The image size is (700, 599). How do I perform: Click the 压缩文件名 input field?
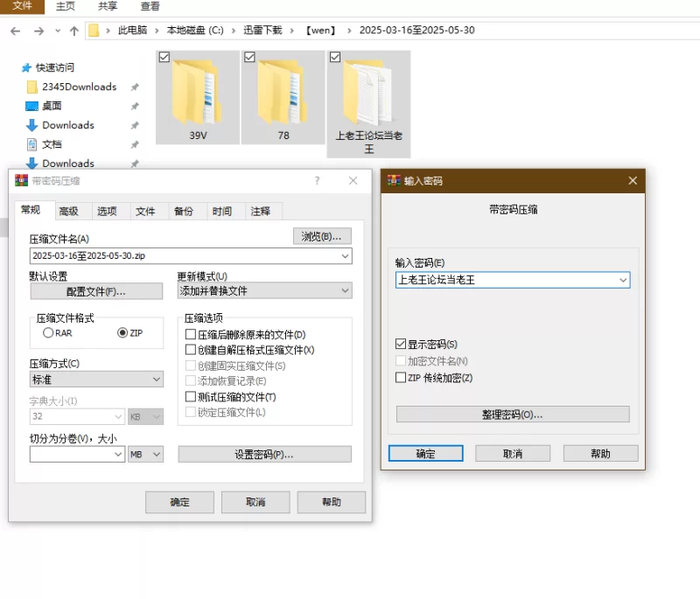click(x=184, y=256)
